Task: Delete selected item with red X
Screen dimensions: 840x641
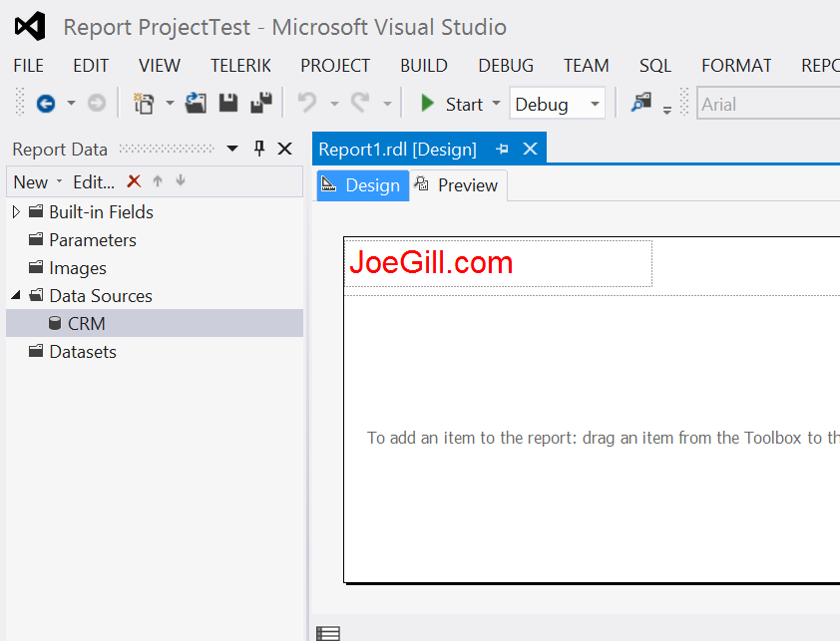Action: (134, 181)
